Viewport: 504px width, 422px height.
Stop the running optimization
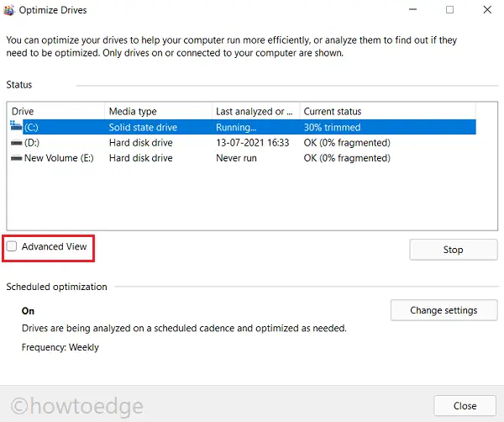[x=454, y=250]
